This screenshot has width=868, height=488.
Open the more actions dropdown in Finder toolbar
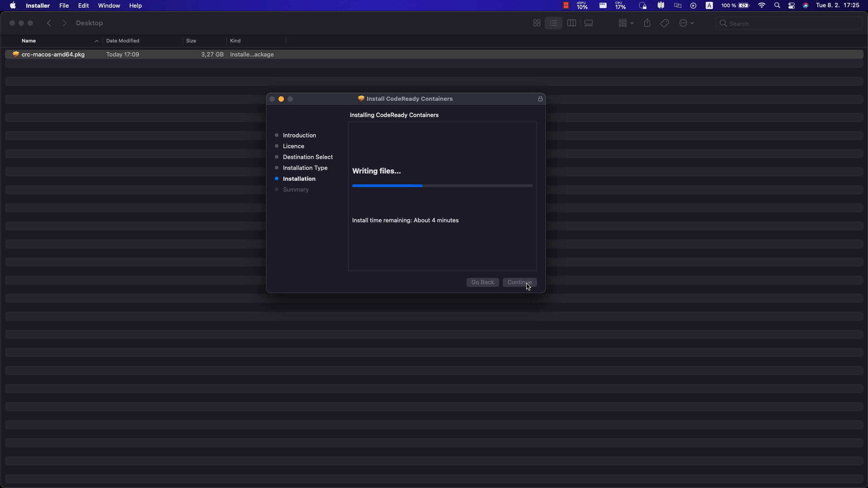[687, 23]
